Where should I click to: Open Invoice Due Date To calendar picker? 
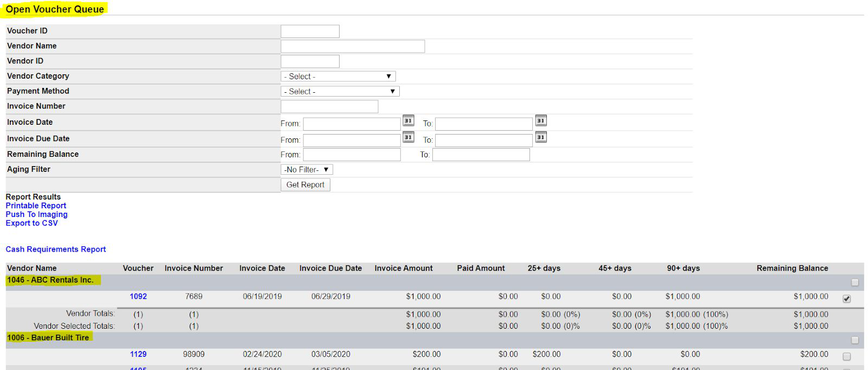point(541,137)
